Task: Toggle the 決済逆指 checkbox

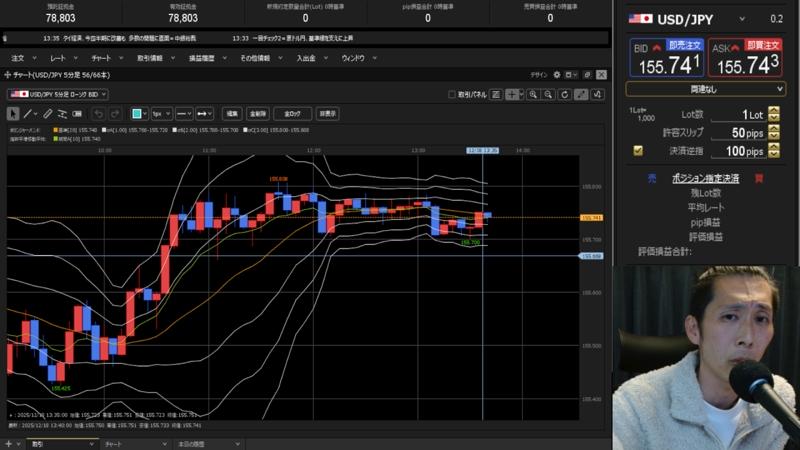Action: 638,151
